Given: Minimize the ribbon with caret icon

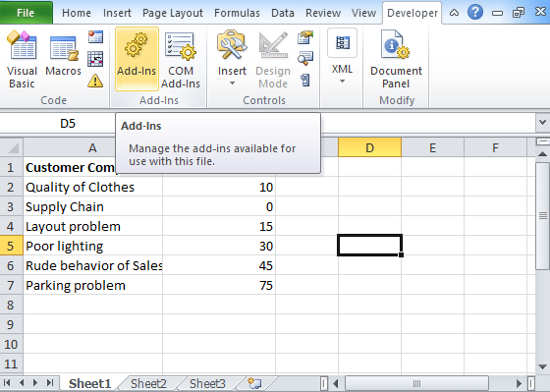Looking at the screenshot, I should coord(454,13).
